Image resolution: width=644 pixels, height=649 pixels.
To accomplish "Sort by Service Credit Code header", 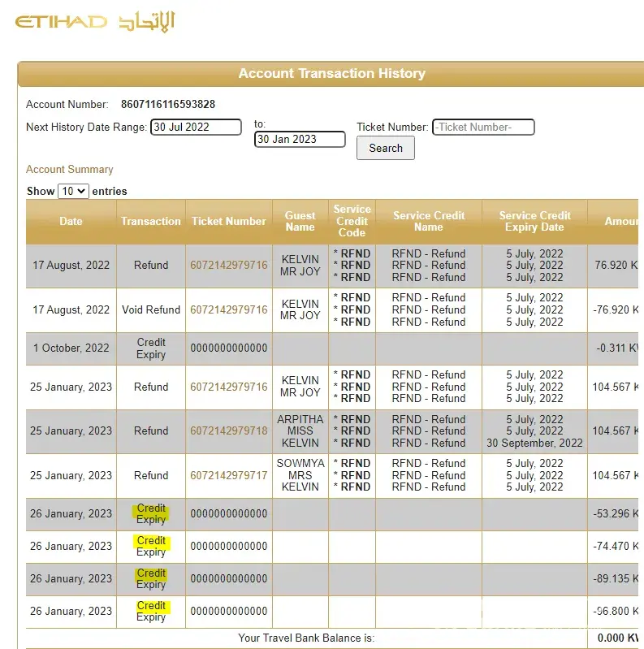I will coord(352,221).
